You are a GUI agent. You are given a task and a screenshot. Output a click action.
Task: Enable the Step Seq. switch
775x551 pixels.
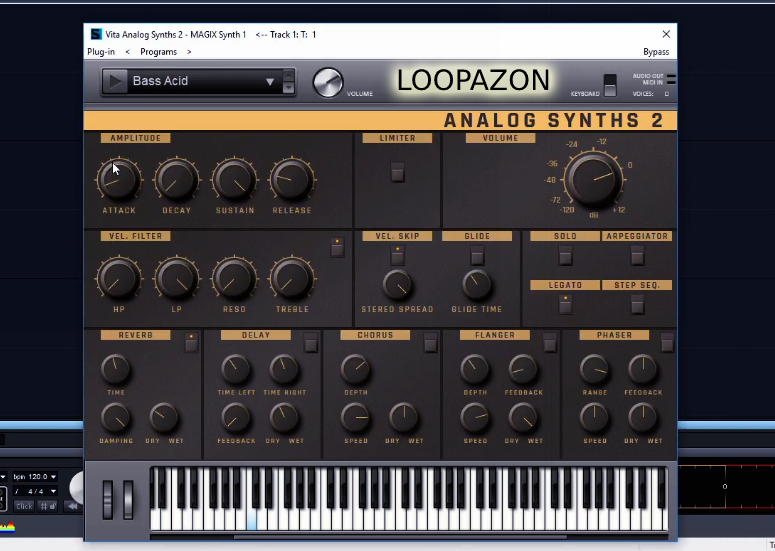637,304
